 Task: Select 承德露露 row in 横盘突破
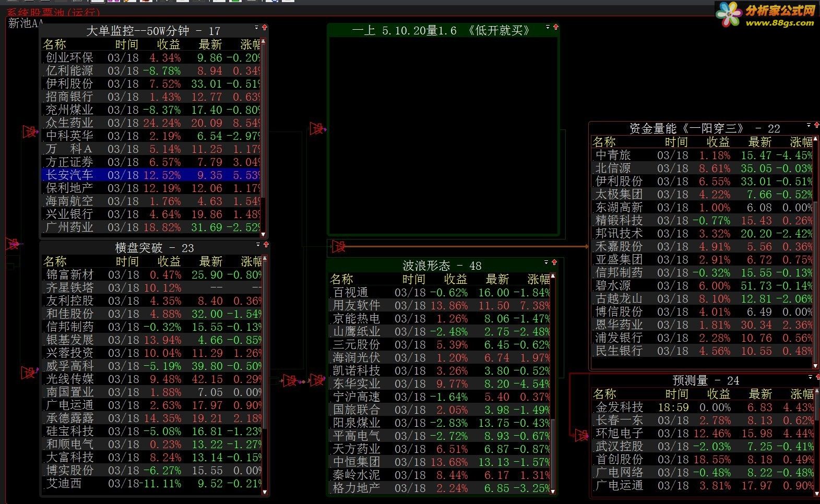[152, 418]
